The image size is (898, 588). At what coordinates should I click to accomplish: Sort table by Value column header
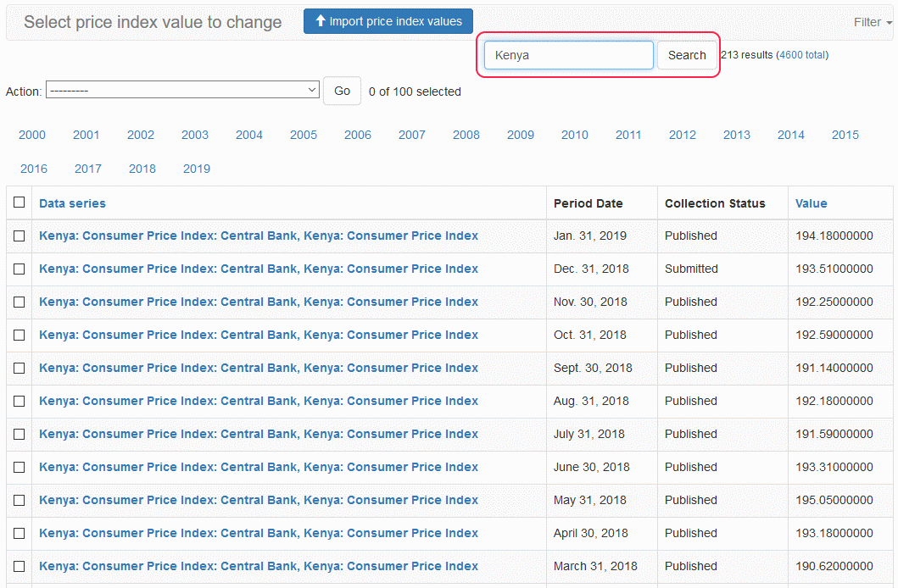pos(811,203)
